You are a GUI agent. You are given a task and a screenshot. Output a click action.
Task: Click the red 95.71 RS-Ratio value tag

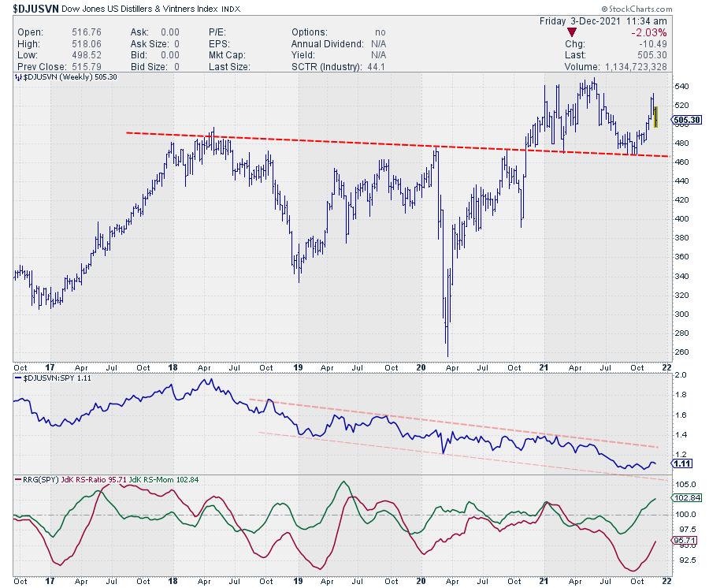[682, 540]
